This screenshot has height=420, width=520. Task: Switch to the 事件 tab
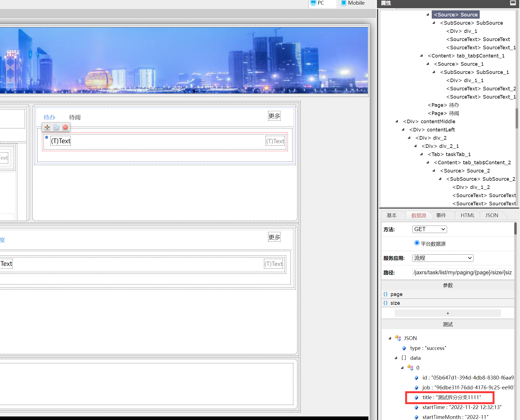(441, 215)
